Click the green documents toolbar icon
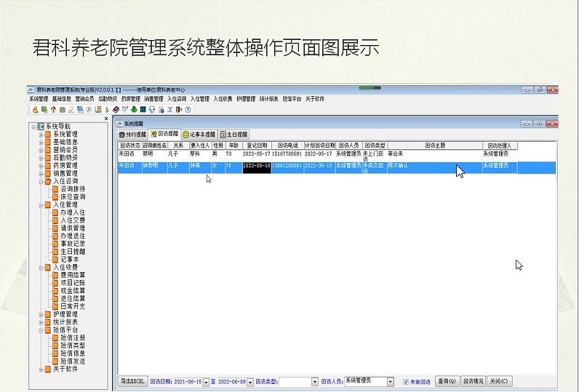The height and width of the screenshot is (392, 579). (44, 110)
